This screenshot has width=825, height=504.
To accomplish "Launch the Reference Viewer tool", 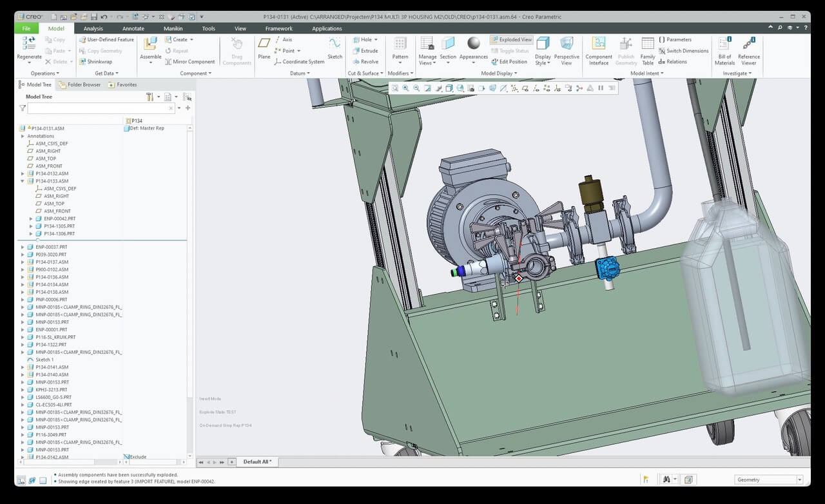I will coord(748,44).
